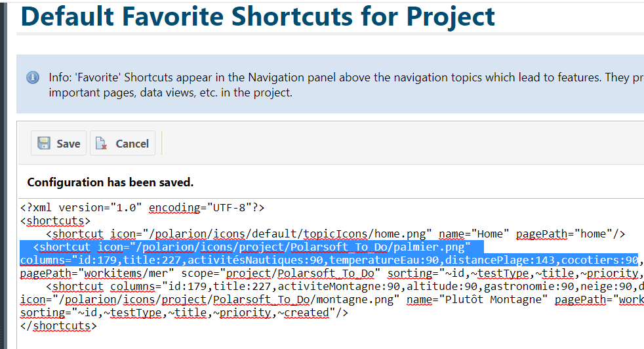The height and width of the screenshot is (349, 644).
Task: Click the Save floppy disk icon
Action: [x=45, y=144]
